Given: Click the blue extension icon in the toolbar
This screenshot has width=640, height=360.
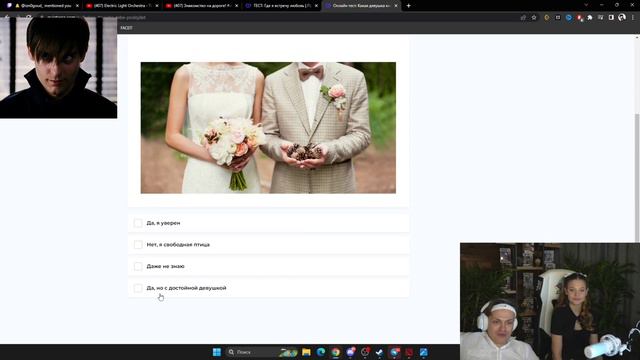Looking at the screenshot, I should coord(569,18).
